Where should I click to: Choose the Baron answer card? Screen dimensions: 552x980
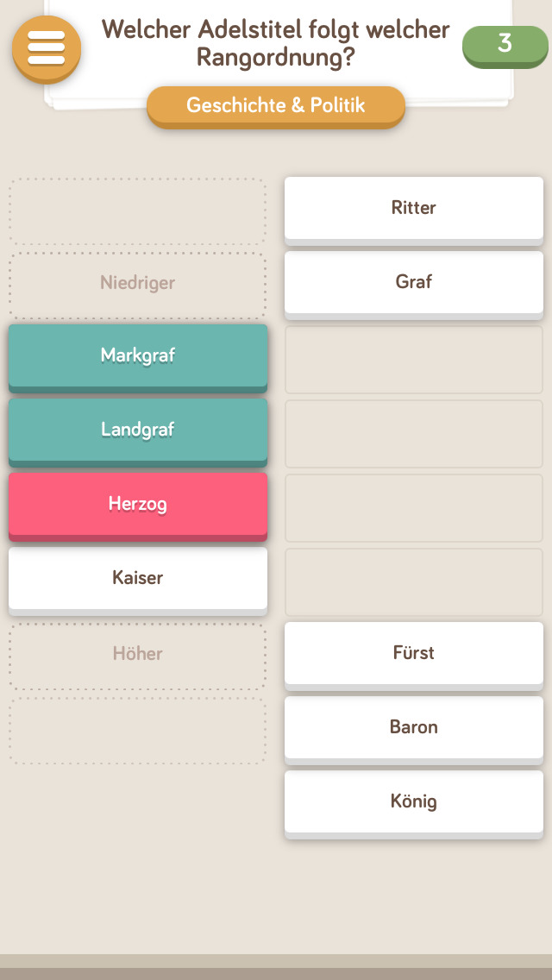click(414, 727)
